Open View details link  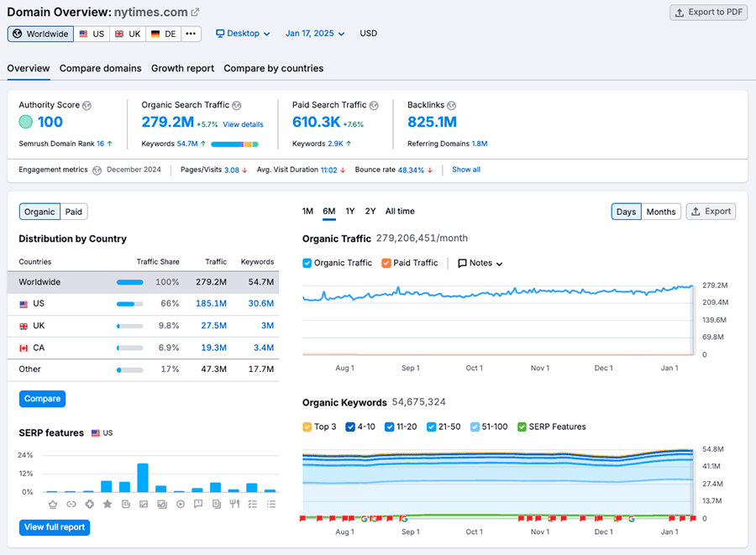pyautogui.click(x=243, y=125)
